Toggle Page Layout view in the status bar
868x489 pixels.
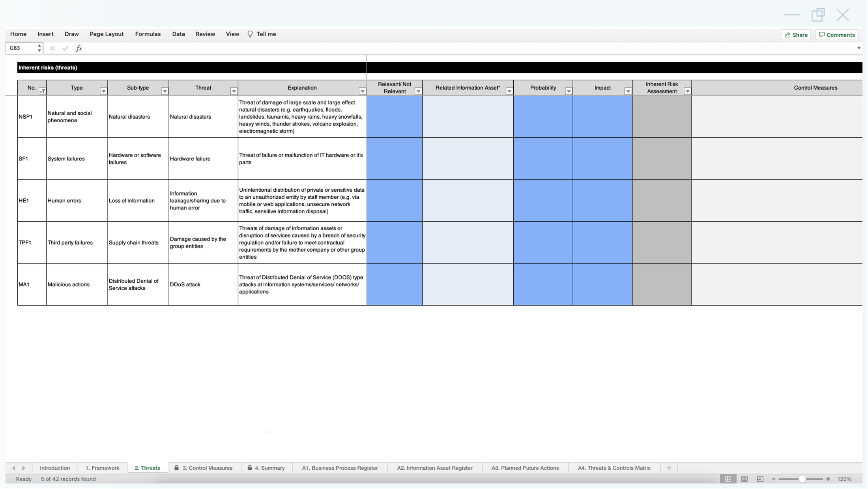[x=744, y=479]
